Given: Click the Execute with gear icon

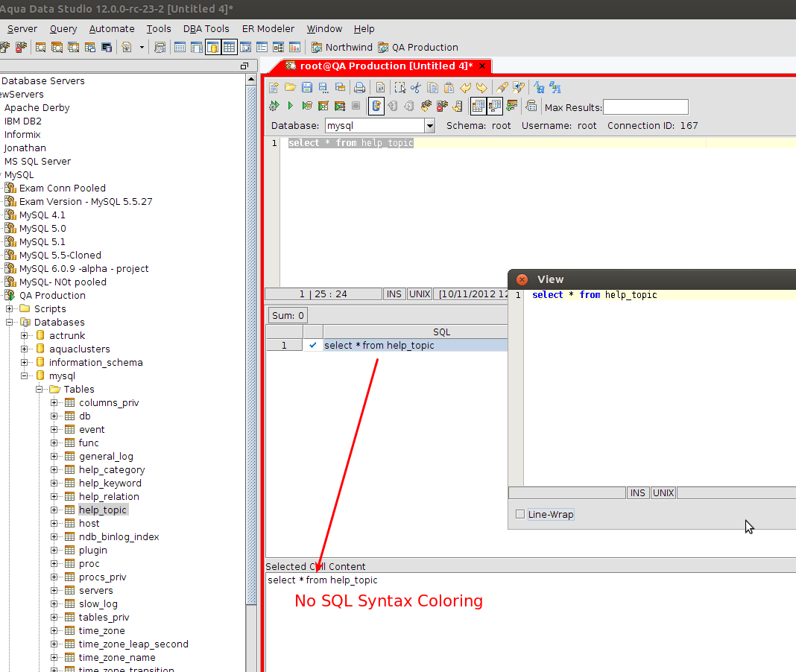Looking at the screenshot, I should 274,106.
